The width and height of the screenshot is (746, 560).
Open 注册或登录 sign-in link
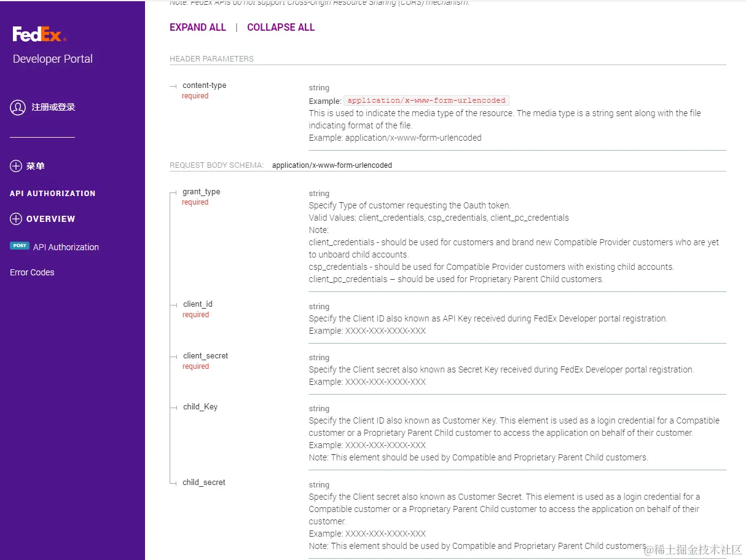(x=53, y=108)
